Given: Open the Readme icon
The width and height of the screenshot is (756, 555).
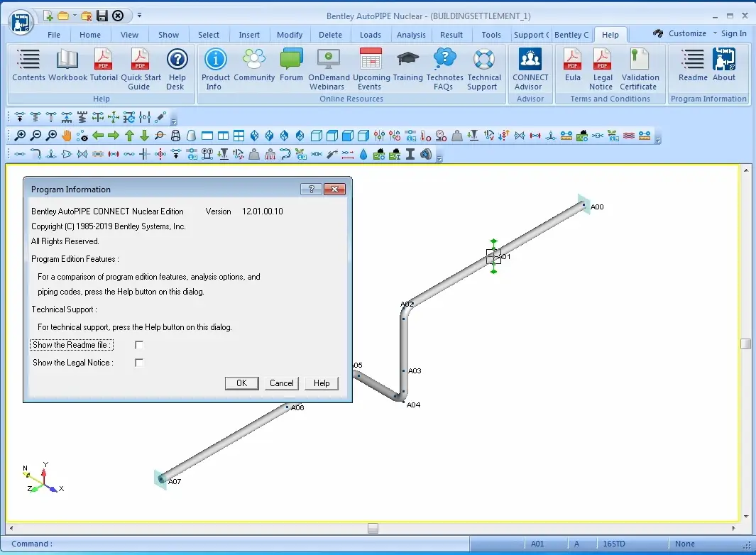Looking at the screenshot, I should pos(693,65).
